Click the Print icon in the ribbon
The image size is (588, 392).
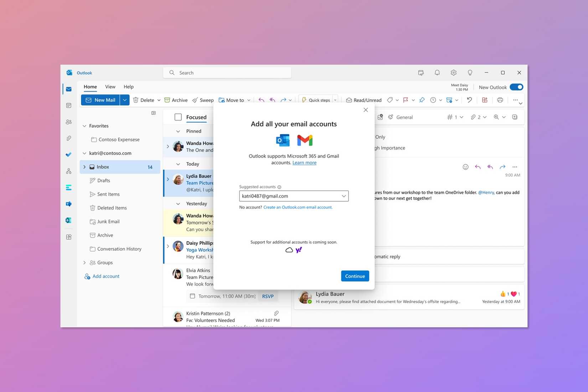[x=500, y=100]
